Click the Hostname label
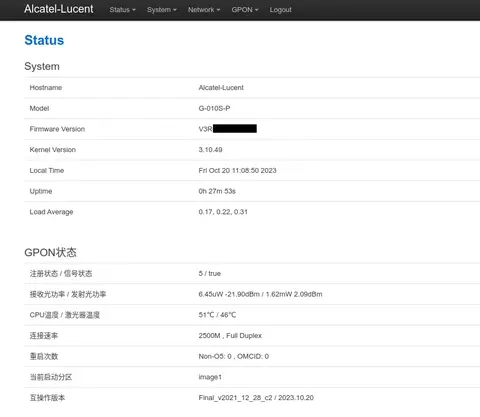 pos(46,88)
